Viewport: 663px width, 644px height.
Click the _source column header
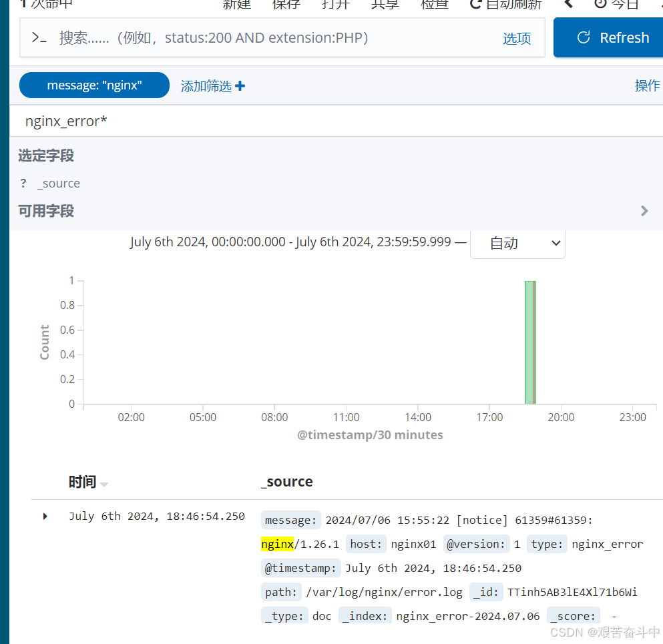point(287,482)
